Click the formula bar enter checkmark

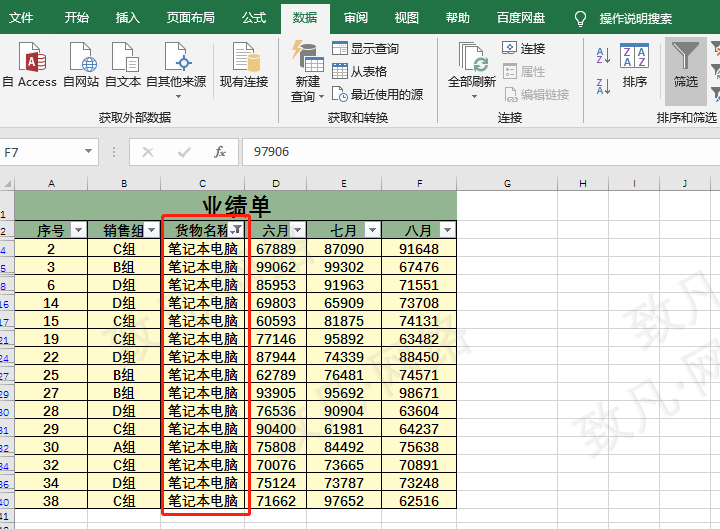pyautogui.click(x=184, y=152)
